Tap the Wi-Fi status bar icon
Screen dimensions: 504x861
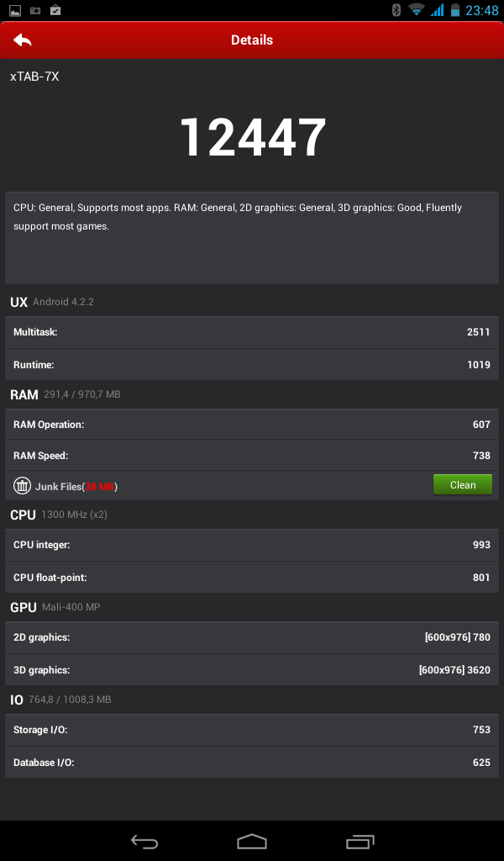pos(417,10)
